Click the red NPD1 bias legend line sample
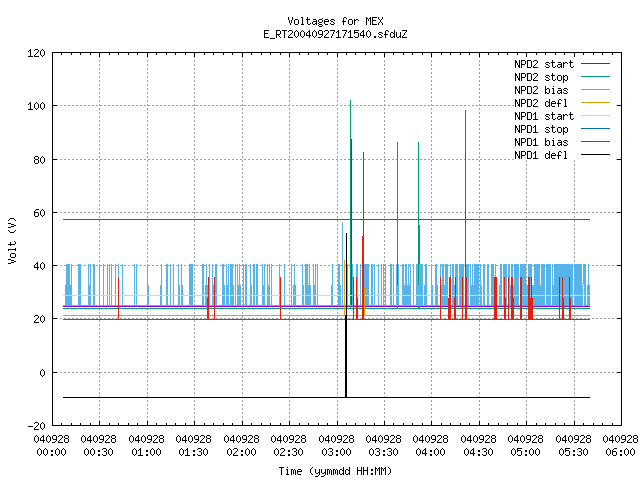Screen dimensions: 640x480 (596, 142)
